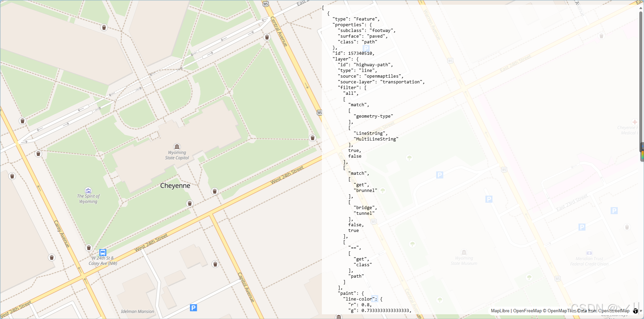Click waste bin icon beside the bus stop
644x319 pixels.
(89, 248)
